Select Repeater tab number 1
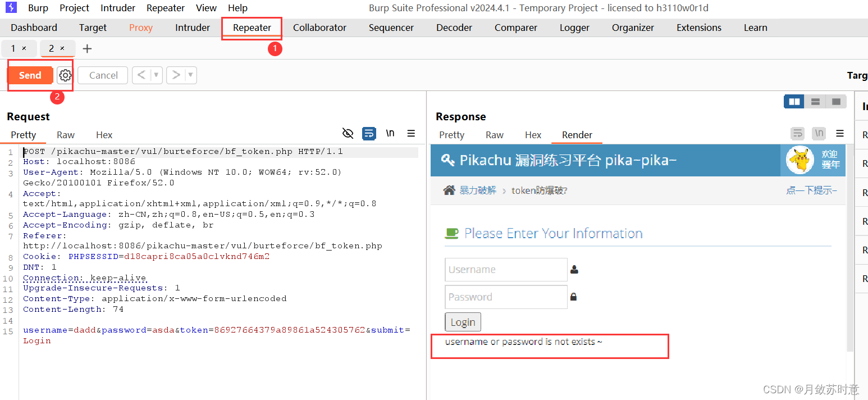The image size is (868, 400). [x=13, y=49]
